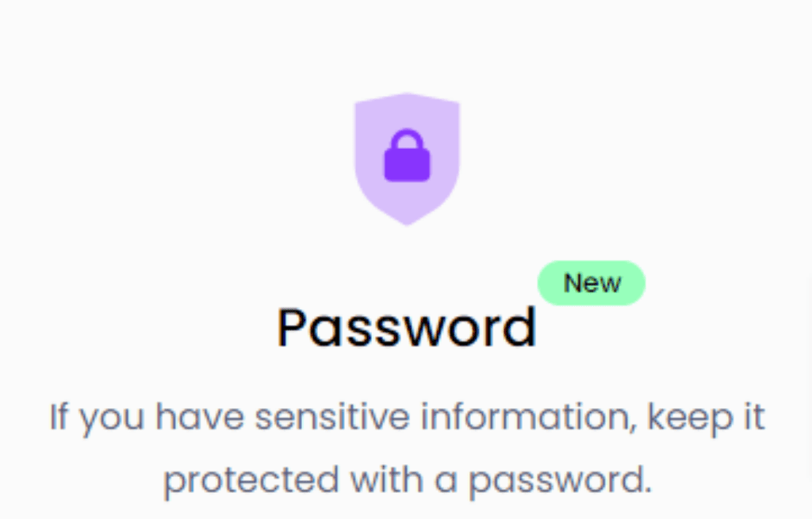
Task: Click the word 'information' in description
Action: [x=528, y=418]
